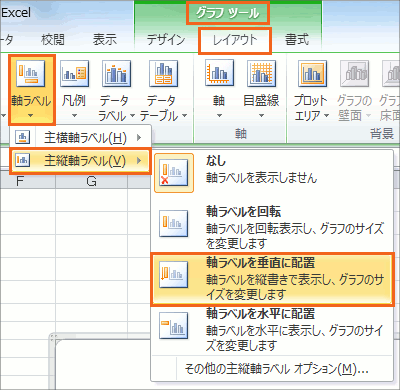Screen dimensions: 400x390
Task: Expand the 凡例 dropdown arrow
Action: click(74, 115)
